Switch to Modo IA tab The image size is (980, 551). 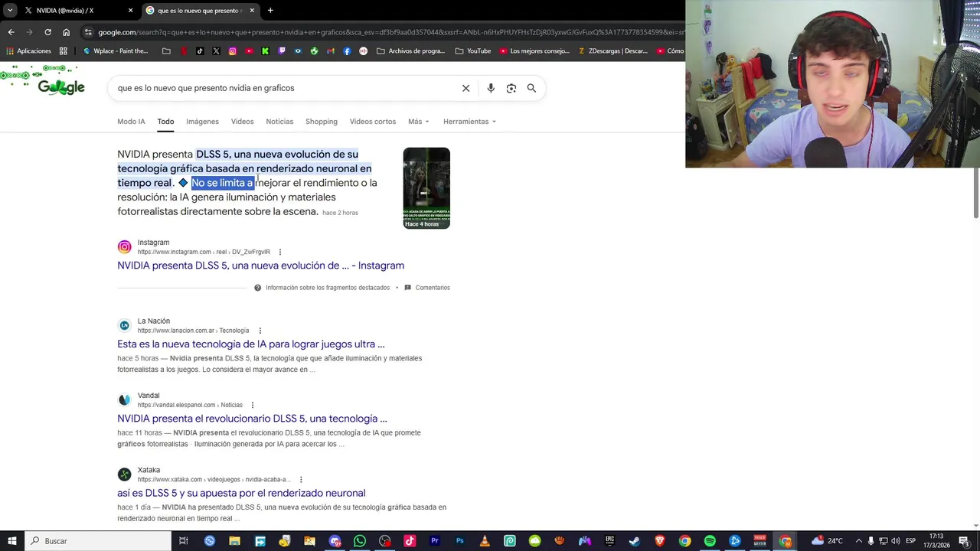(x=131, y=122)
